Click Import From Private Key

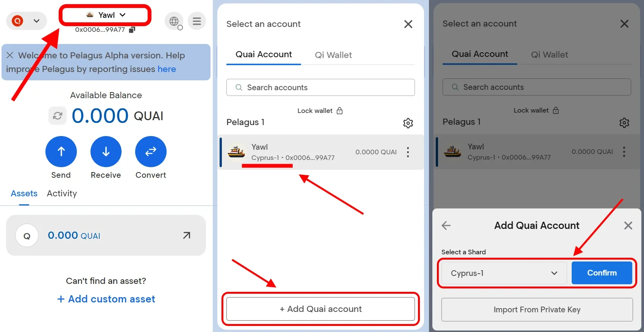537,310
